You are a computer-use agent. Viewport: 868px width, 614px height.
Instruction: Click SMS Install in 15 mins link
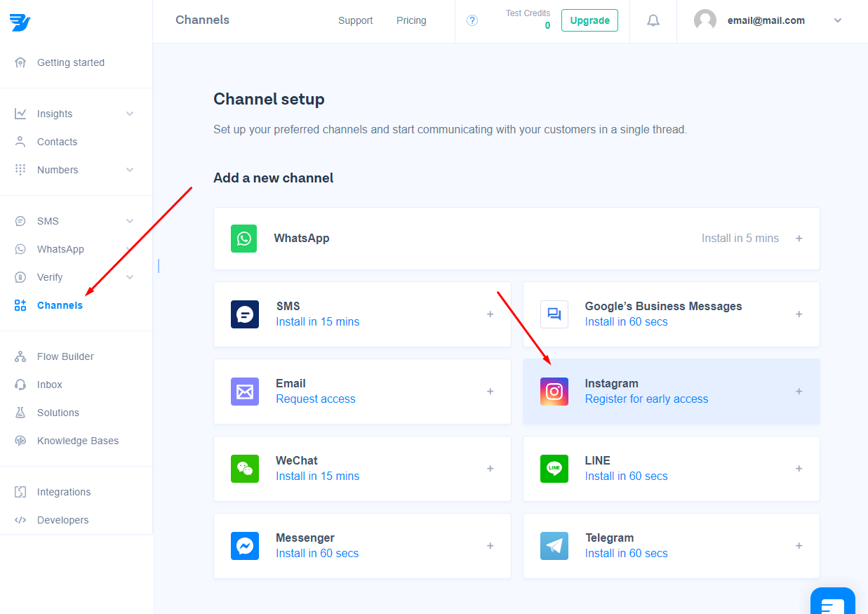pos(318,322)
